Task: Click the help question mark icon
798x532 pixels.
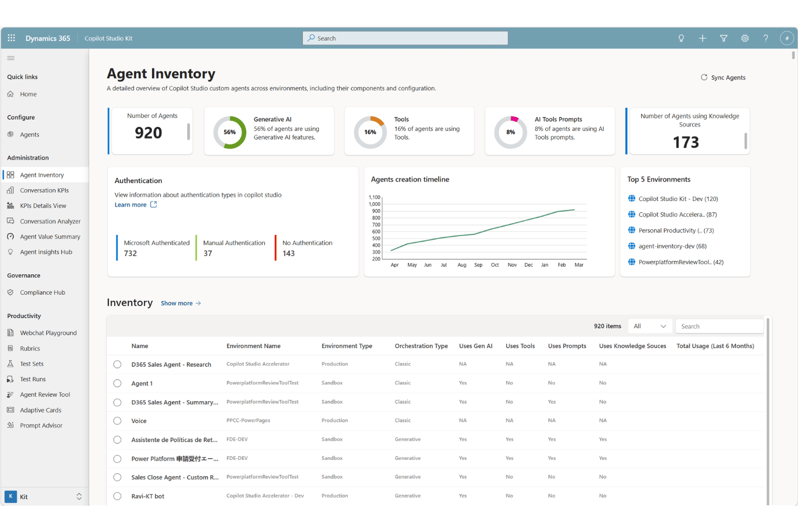Action: click(766, 38)
